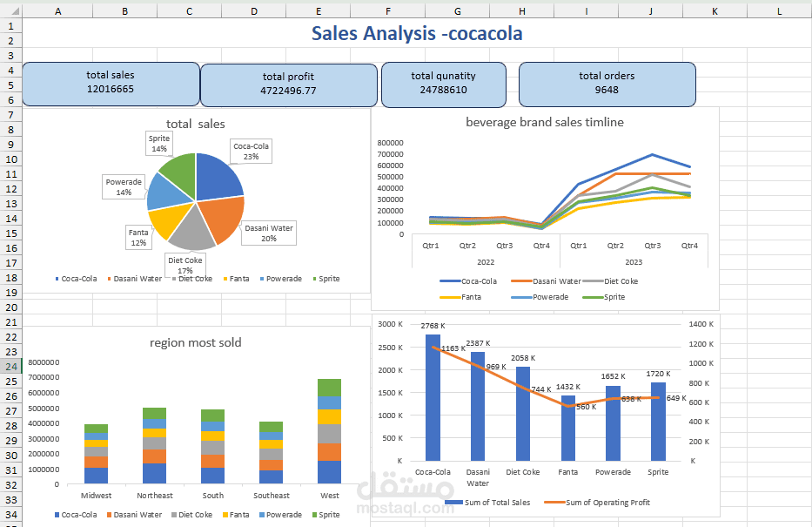
Task: Select column G header
Action: (457, 10)
